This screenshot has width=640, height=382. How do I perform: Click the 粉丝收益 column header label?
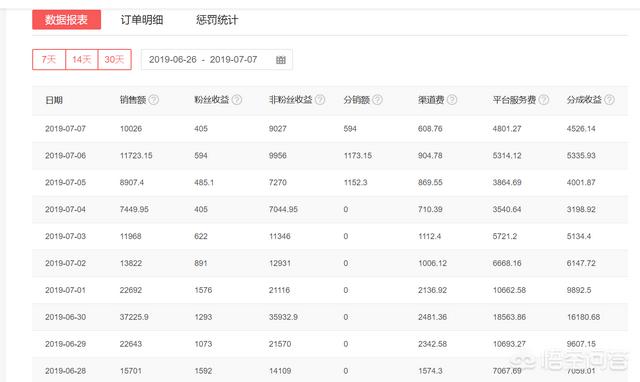212,100
